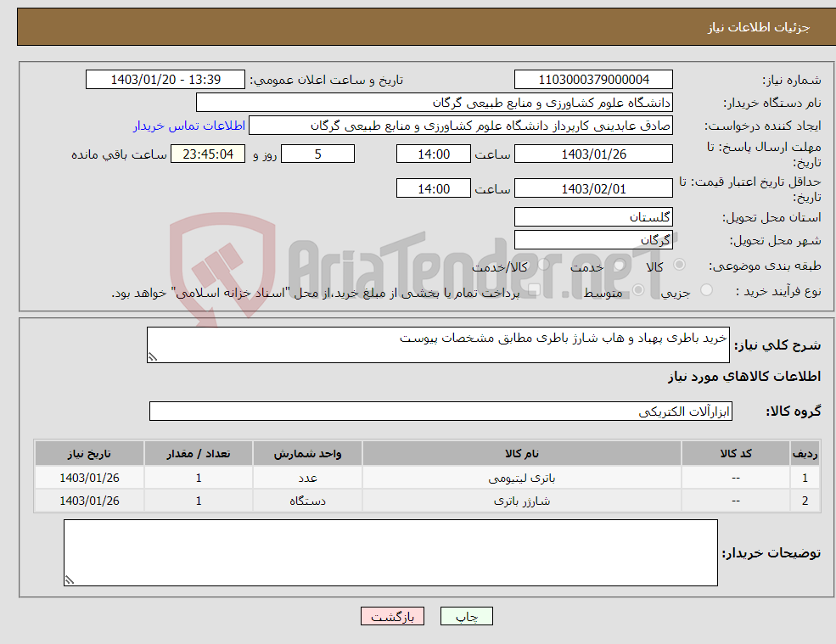Click the شارژر باتری item cell
This screenshot has height=644, width=836.
click(522, 501)
